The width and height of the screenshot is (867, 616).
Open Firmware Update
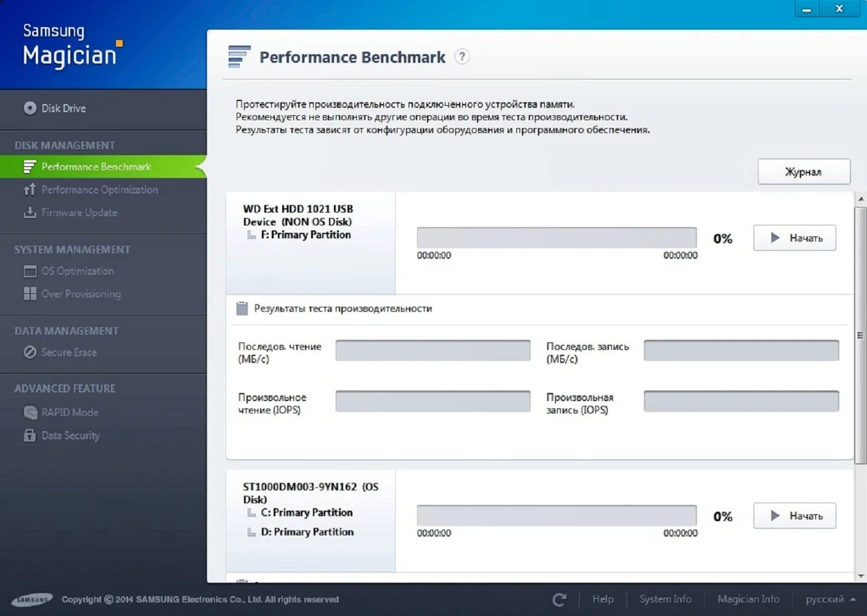pos(79,213)
